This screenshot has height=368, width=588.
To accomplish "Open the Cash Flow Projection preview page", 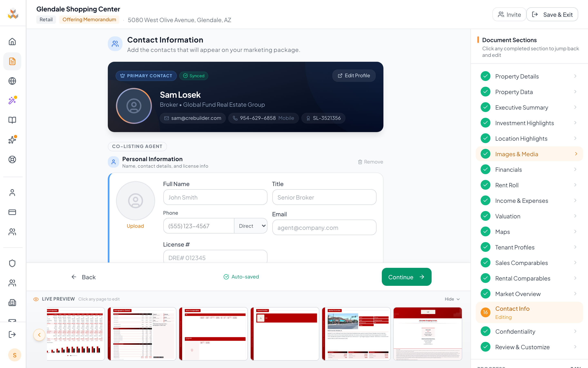I will (76, 334).
